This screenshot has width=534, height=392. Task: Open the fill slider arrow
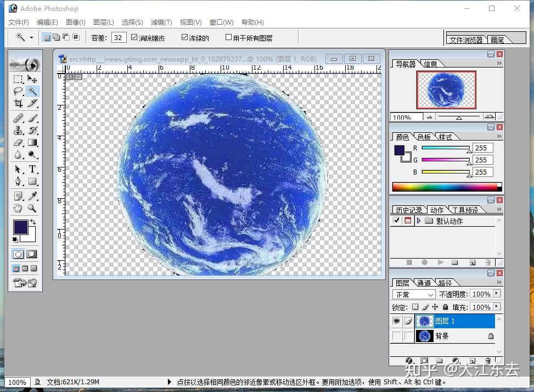click(497, 306)
